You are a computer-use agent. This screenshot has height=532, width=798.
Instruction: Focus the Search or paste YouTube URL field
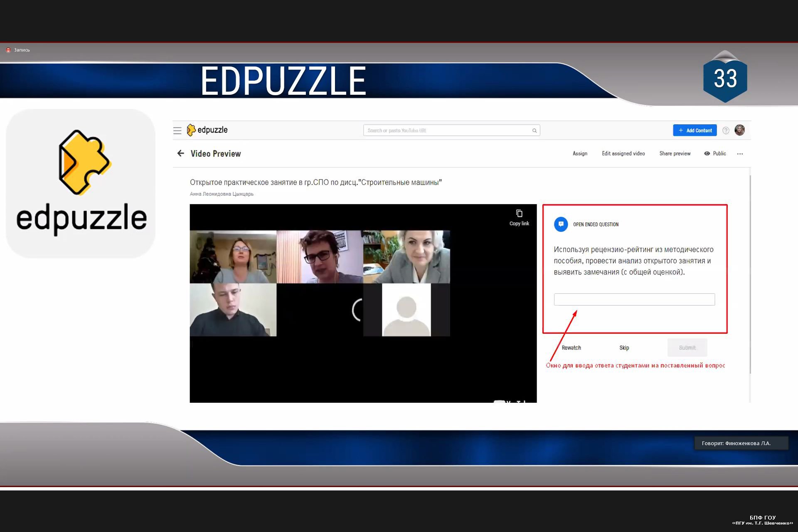(451, 131)
